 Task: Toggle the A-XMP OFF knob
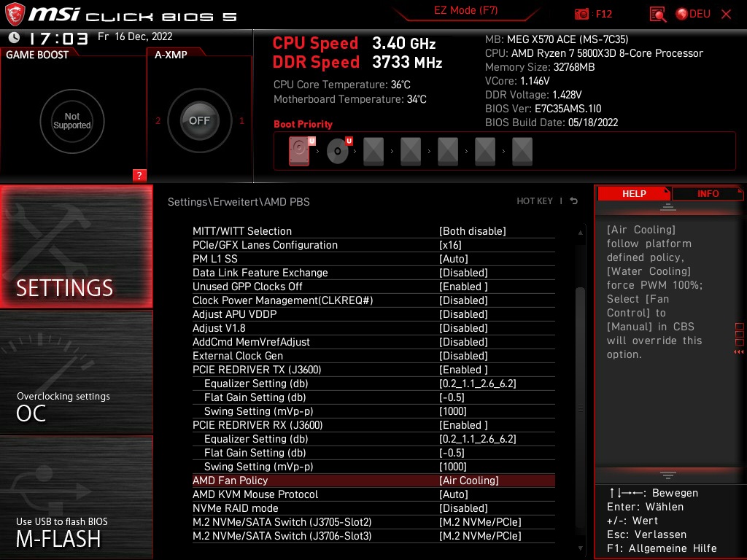coord(199,120)
